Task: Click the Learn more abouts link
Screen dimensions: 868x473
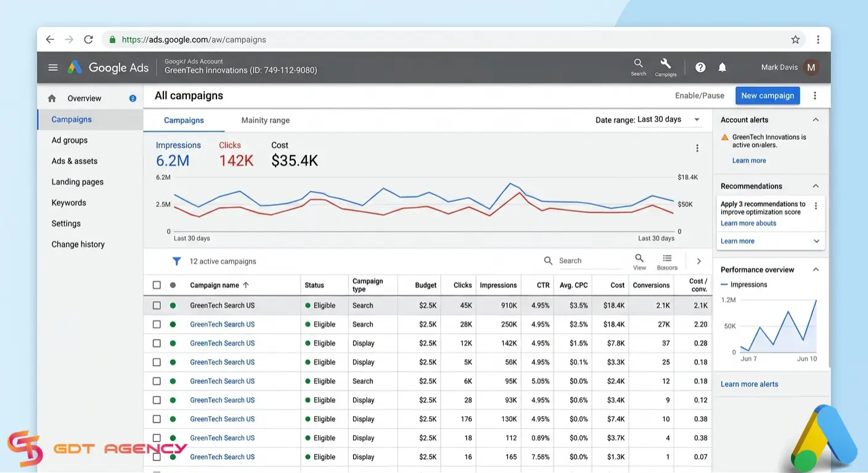Action: (x=748, y=224)
